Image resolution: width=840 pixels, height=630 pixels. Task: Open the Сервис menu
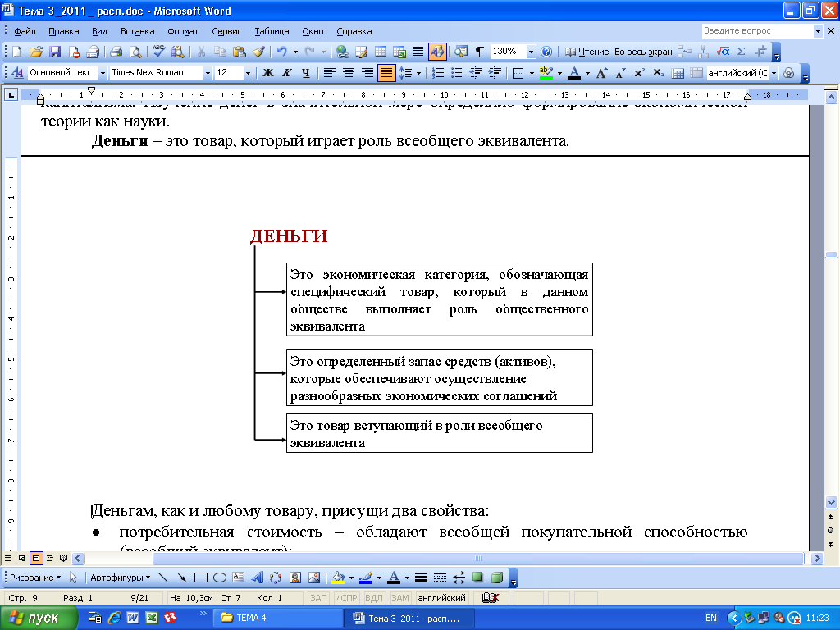(x=226, y=31)
